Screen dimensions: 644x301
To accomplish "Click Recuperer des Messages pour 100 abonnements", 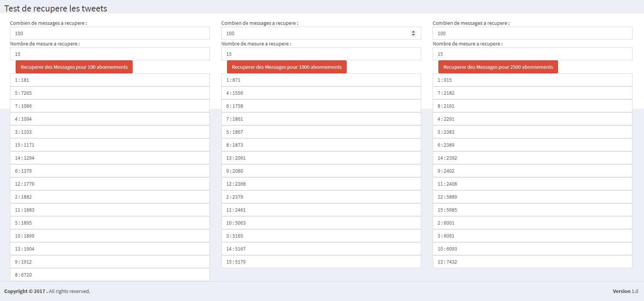I will (74, 67).
